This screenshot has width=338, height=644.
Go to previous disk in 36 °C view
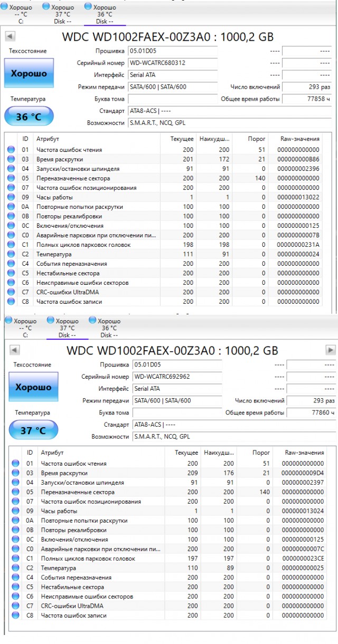point(10,36)
